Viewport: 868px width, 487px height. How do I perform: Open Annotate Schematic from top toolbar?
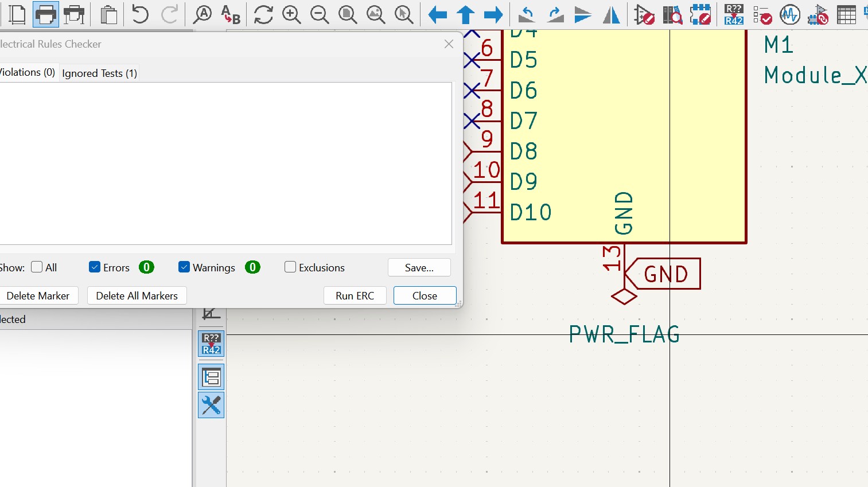pos(734,14)
